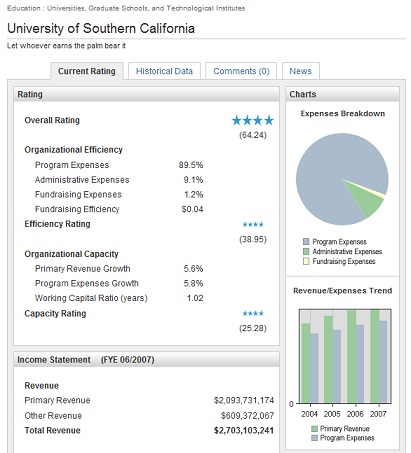The image size is (411, 453).
Task: Switch to the Current Rating tab
Action: (87, 71)
